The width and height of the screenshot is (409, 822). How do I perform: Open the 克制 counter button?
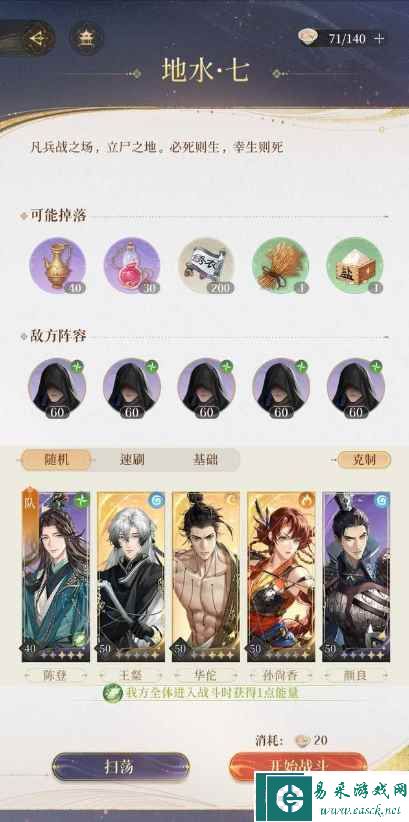coord(364,460)
